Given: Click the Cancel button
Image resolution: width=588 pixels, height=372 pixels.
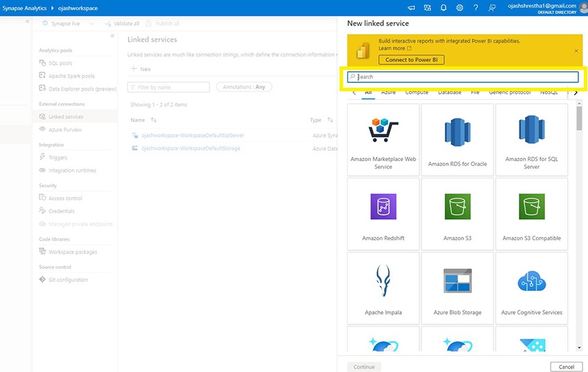Looking at the screenshot, I should tap(567, 366).
